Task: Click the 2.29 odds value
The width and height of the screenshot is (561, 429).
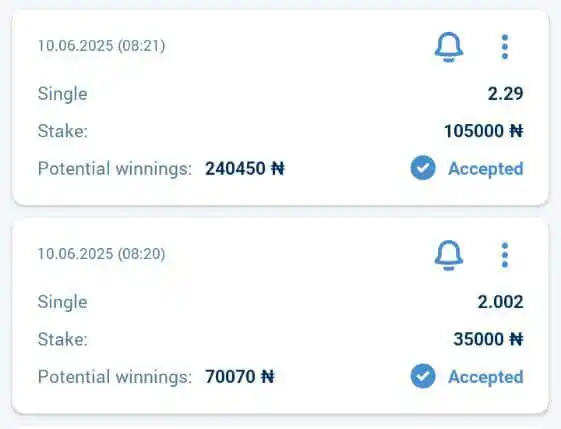Action: [506, 94]
